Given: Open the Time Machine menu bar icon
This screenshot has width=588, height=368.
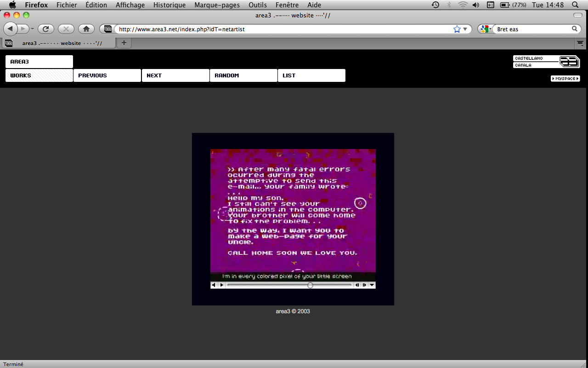Looking at the screenshot, I should pos(435,5).
